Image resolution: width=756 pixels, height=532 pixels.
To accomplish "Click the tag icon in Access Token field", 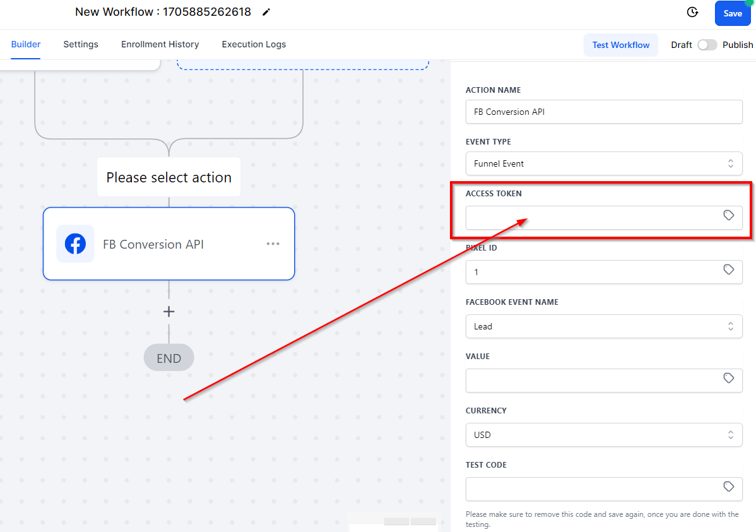I will [x=728, y=216].
